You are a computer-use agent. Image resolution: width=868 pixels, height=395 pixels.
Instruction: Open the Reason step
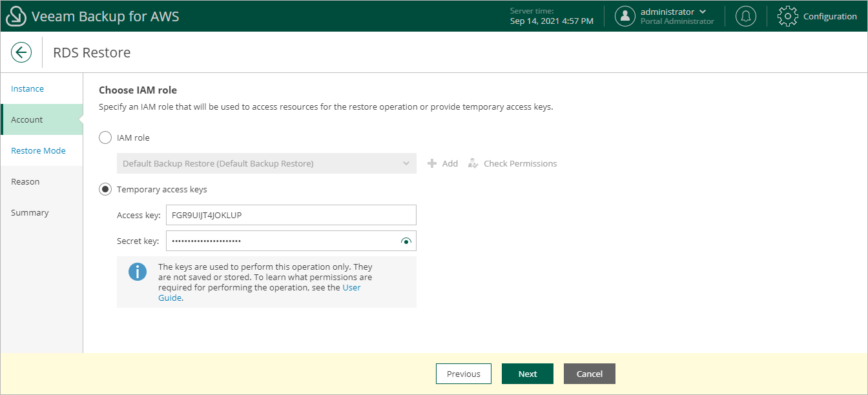[25, 181]
